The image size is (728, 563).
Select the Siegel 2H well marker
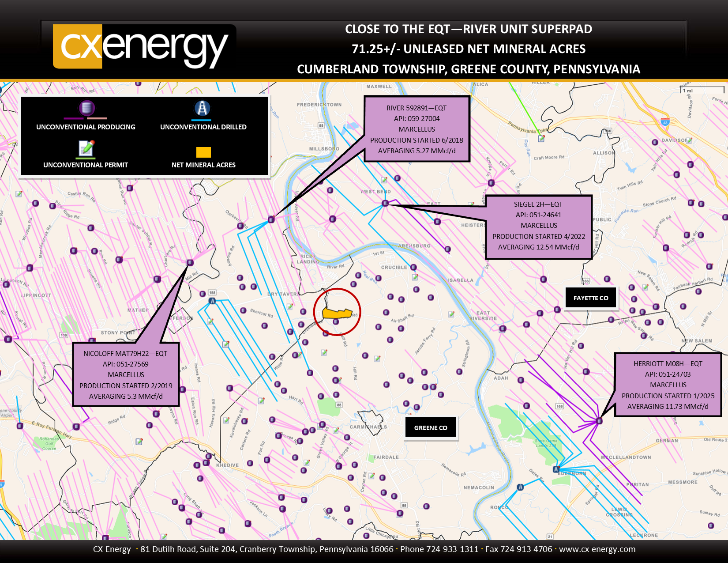tap(385, 203)
